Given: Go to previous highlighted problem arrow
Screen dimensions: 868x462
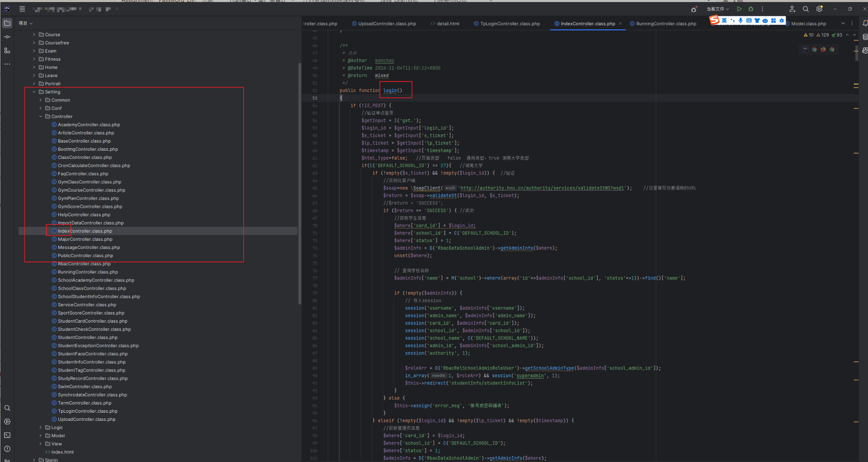Looking at the screenshot, I should (x=847, y=35).
